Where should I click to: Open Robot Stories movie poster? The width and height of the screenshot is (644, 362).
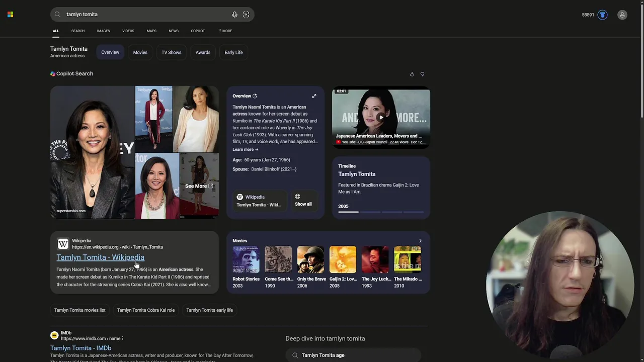pyautogui.click(x=246, y=259)
